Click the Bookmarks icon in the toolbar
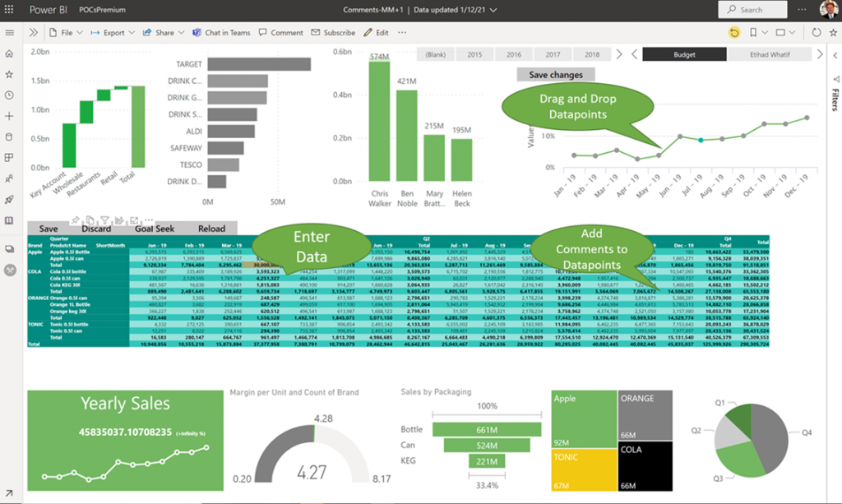Viewport: 842px width, 504px height. [753, 33]
